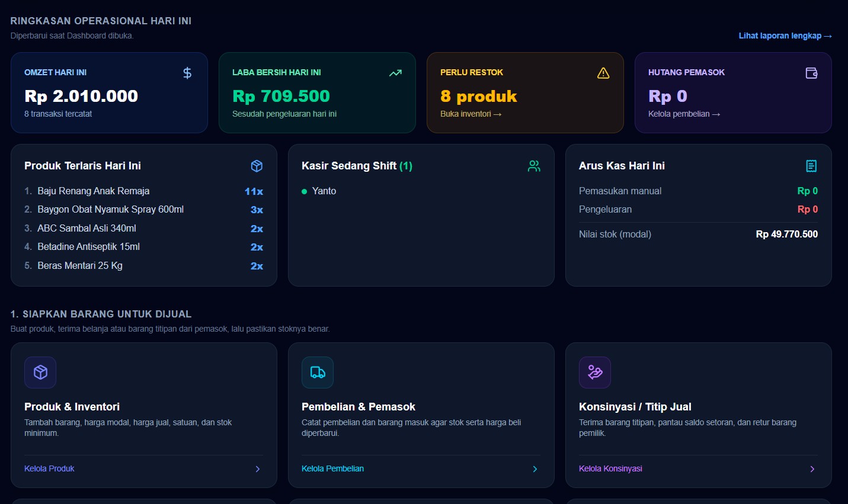848x504 pixels.
Task: Click the trending-up icon on Laba Bersih card
Action: coord(395,73)
